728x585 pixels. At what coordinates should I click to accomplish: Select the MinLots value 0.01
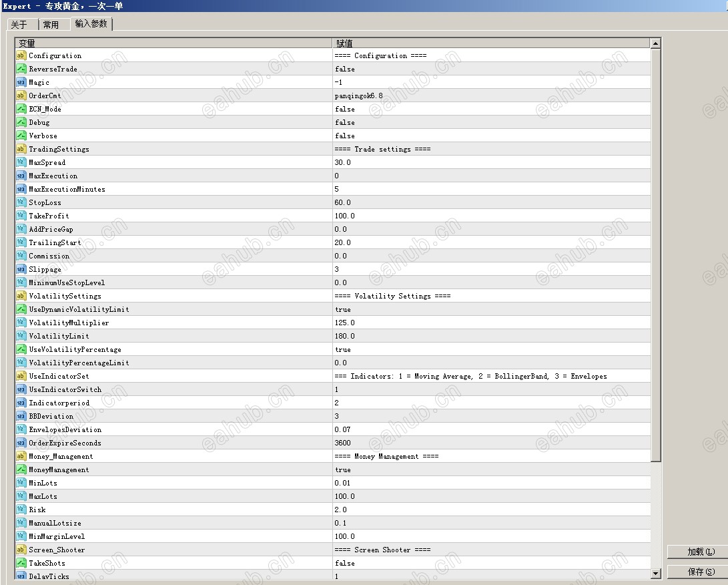pyautogui.click(x=342, y=483)
